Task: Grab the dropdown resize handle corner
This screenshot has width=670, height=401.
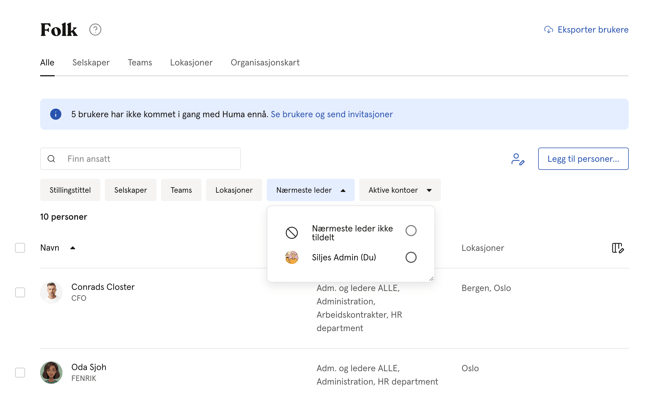Action: pyautogui.click(x=431, y=278)
